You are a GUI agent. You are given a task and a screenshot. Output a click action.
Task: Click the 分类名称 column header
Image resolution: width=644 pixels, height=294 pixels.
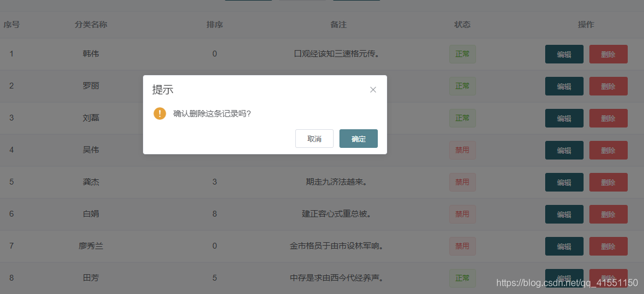(91, 24)
